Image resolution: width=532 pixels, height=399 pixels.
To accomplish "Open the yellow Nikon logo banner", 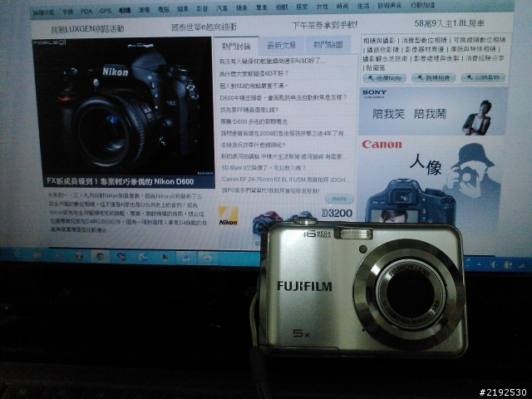I will 228,216.
